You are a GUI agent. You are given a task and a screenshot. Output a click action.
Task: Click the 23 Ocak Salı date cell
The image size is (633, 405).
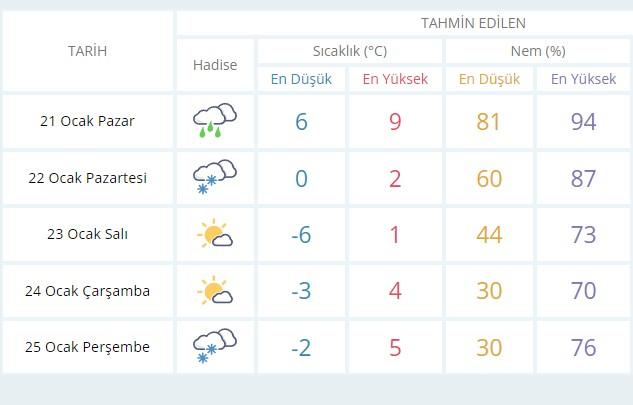[x=87, y=235]
